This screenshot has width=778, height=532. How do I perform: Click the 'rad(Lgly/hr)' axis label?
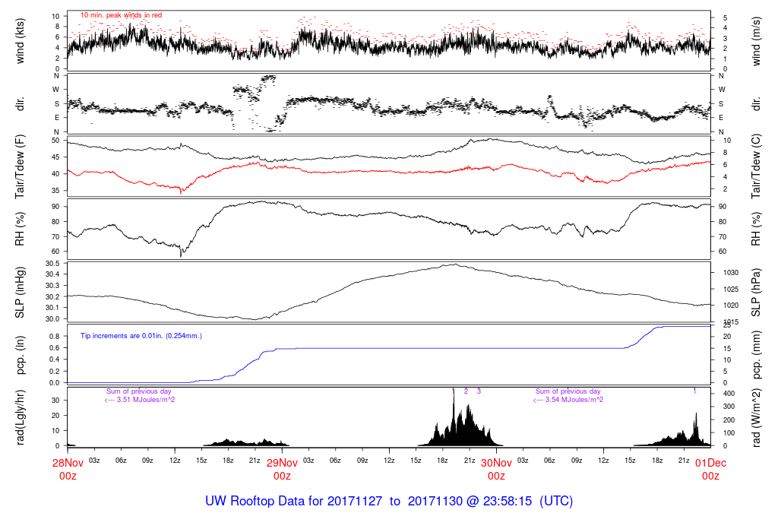click(20, 417)
